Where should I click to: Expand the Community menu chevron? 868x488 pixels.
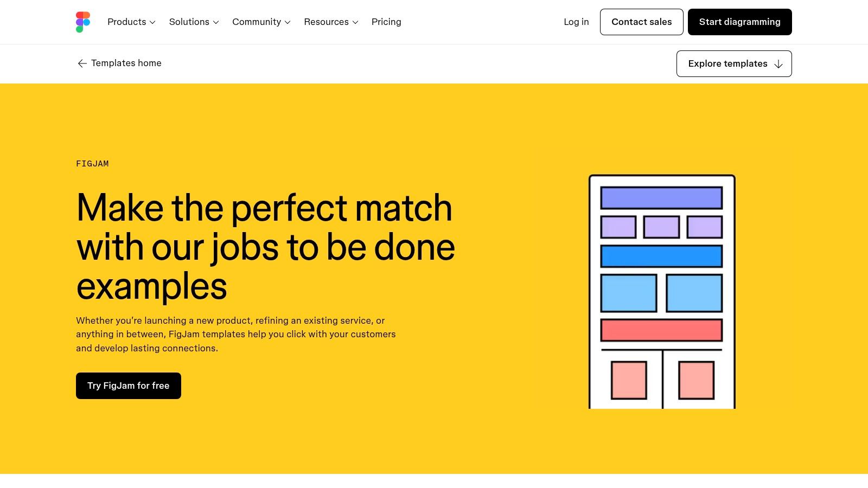pos(288,22)
